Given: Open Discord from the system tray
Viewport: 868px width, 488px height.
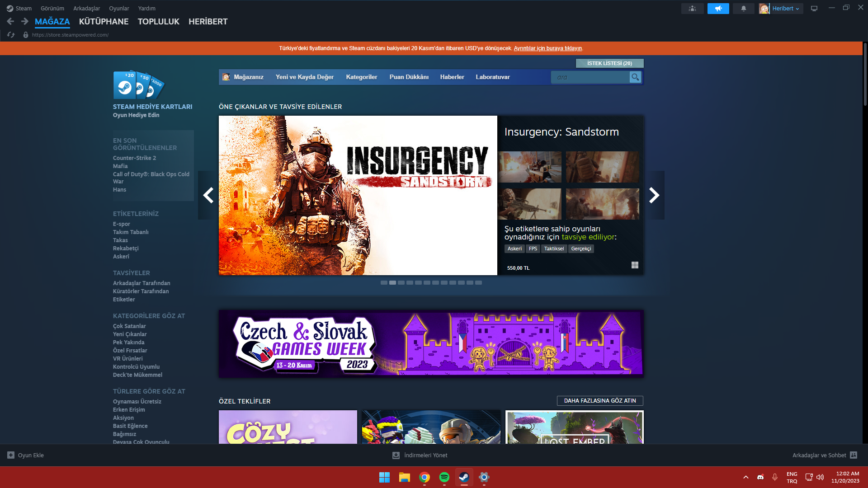Looking at the screenshot, I should coord(760,477).
